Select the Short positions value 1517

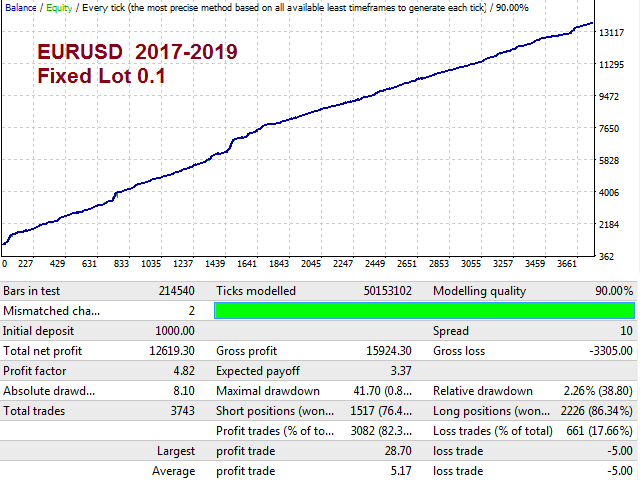point(381,411)
